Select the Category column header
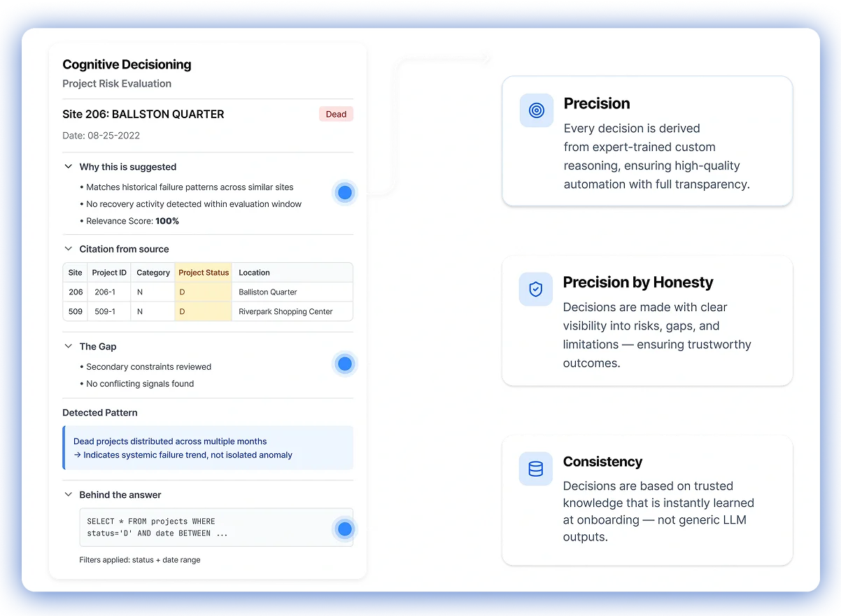This screenshot has width=841, height=616. [153, 273]
